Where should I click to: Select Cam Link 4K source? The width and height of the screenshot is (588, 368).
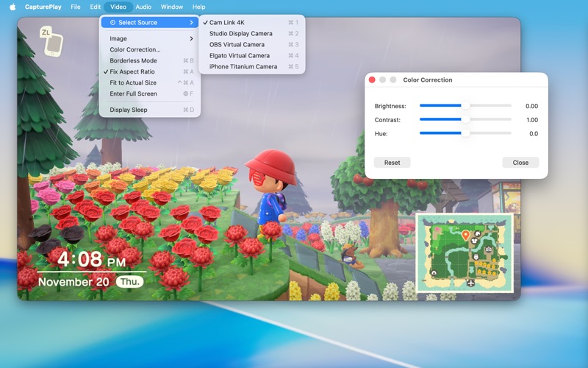251,23
